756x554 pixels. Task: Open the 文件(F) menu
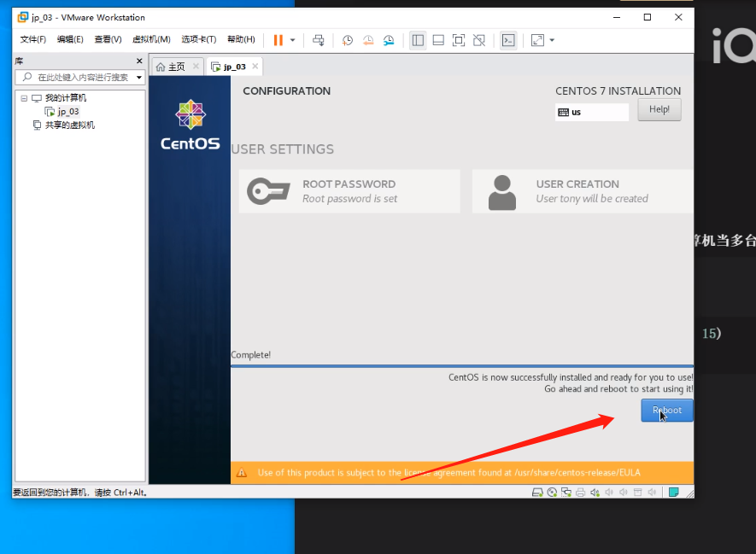[x=32, y=39]
